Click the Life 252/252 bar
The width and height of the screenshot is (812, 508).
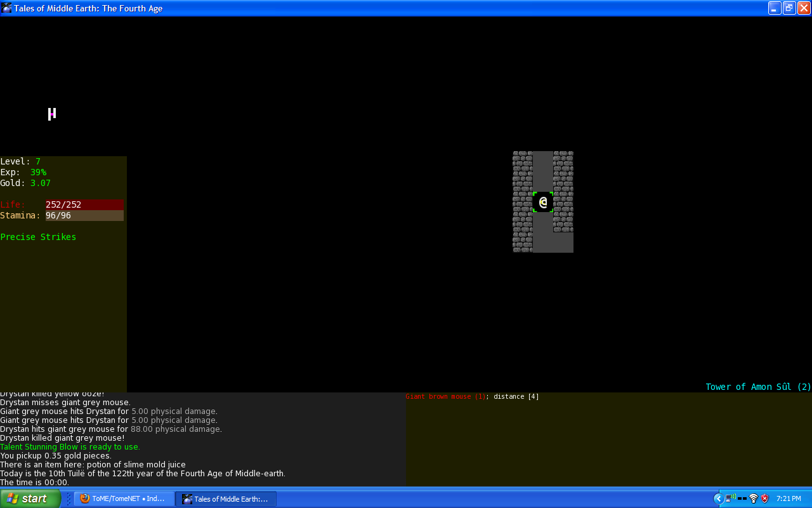84,204
